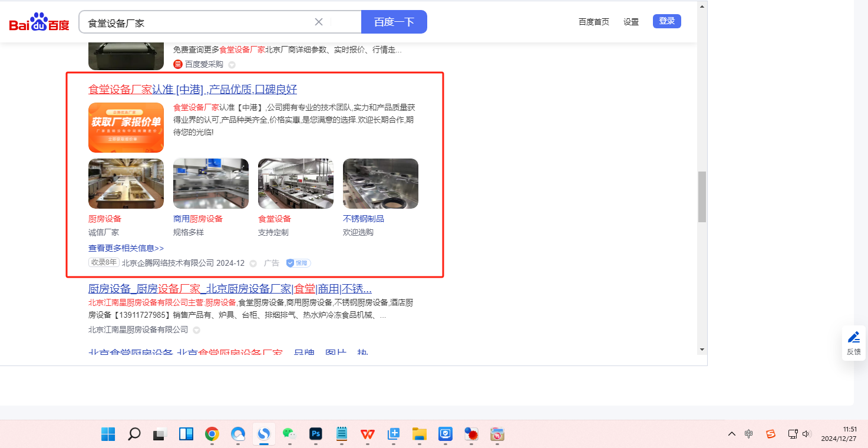Click the 广告 label
Screen dimensions: 868x448
pos(272,263)
